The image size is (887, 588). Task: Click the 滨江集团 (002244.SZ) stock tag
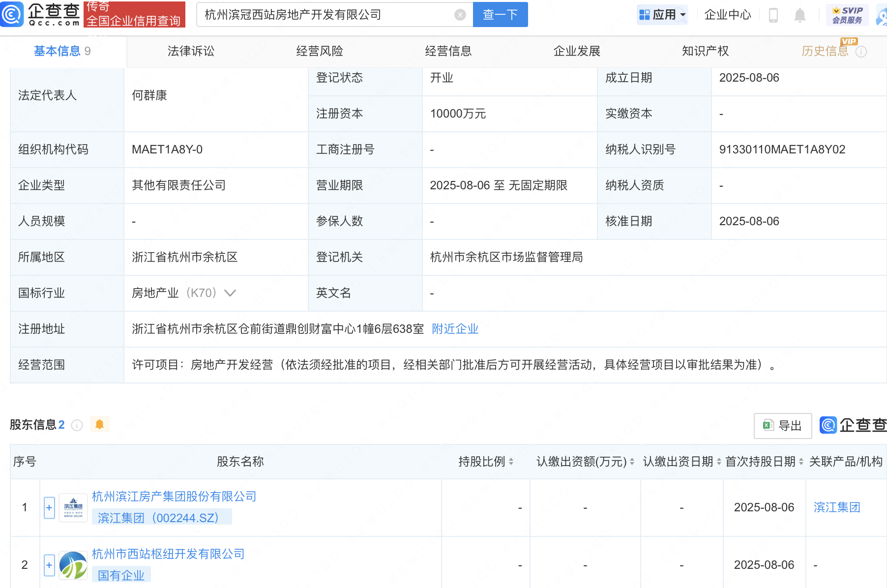click(x=162, y=518)
